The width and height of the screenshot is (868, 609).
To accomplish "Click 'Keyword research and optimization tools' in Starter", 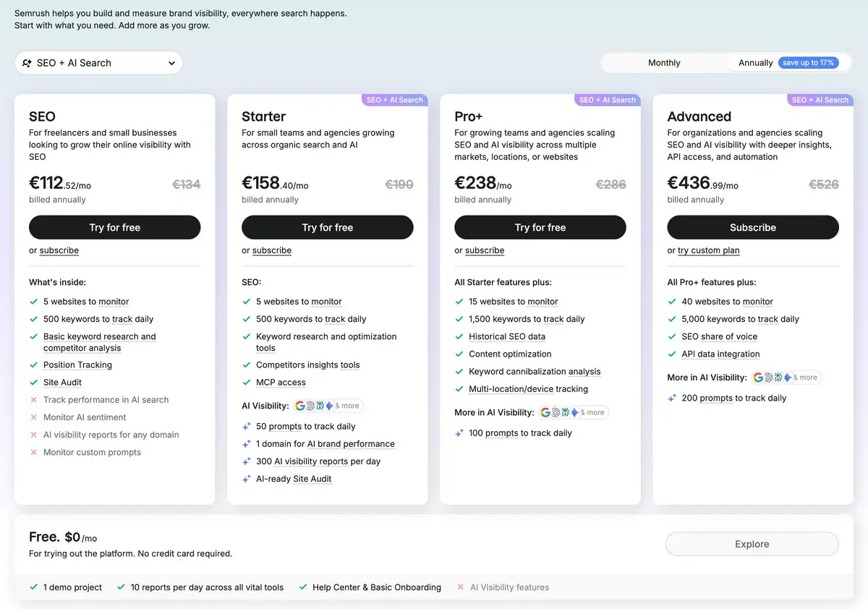I will pyautogui.click(x=326, y=342).
